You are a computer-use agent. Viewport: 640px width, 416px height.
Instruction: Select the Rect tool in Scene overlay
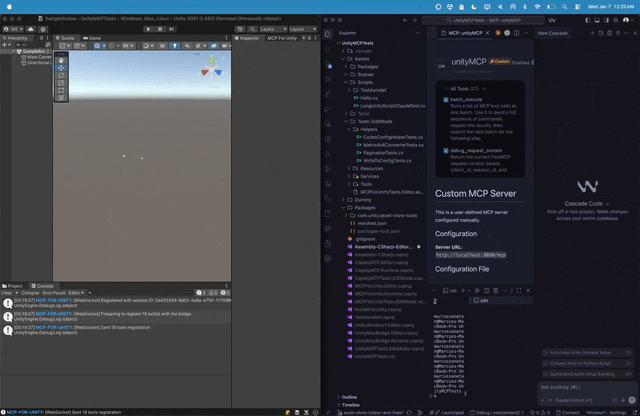click(61, 91)
